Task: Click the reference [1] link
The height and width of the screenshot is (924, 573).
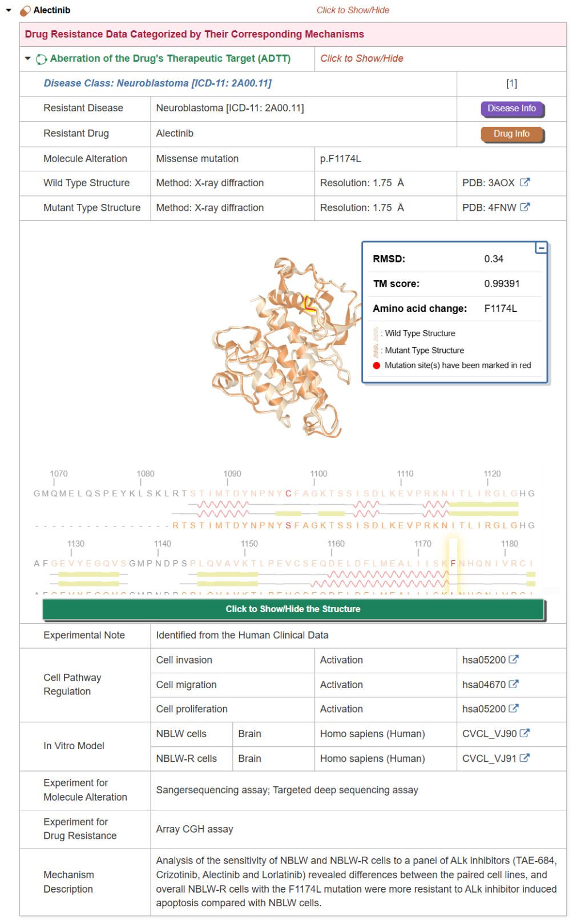Action: (x=511, y=83)
